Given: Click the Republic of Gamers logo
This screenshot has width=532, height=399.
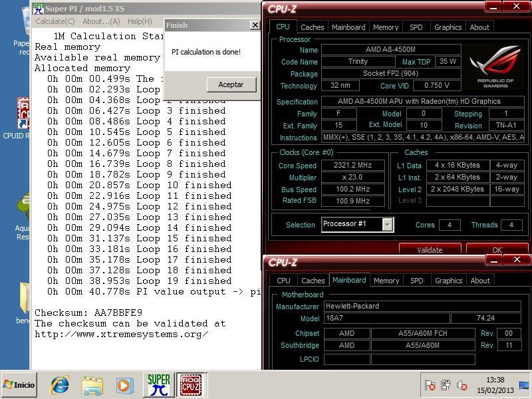Looking at the screenshot, I should coord(495,66).
